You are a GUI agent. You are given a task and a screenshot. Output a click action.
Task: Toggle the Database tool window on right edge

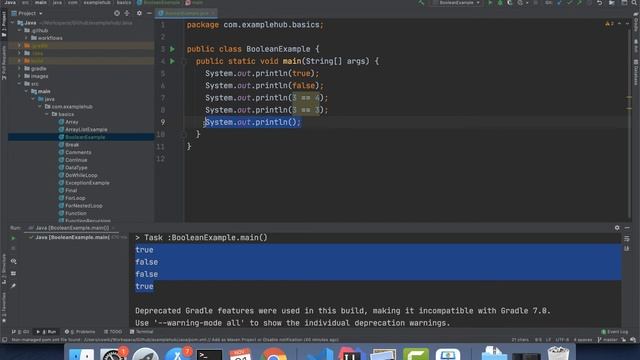(636, 72)
